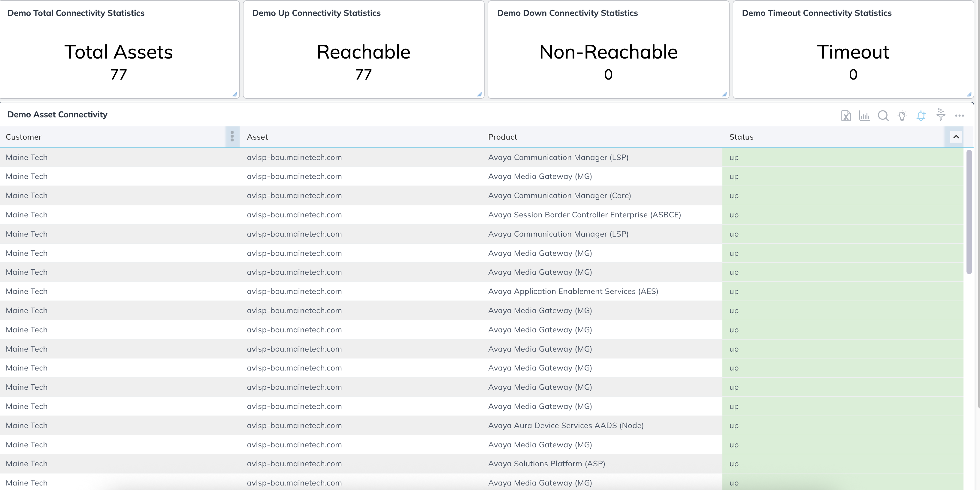This screenshot has width=980, height=490.
Task: Sort by the Customer column header
Action: 24,137
